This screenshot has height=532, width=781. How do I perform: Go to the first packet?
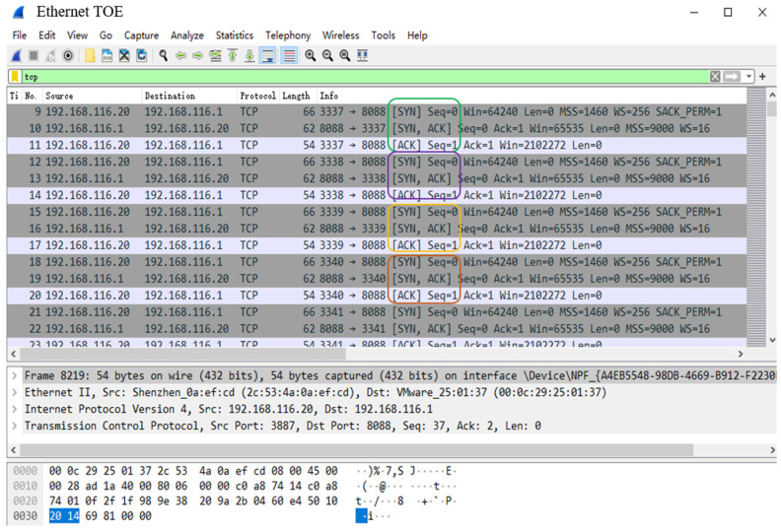(233, 56)
